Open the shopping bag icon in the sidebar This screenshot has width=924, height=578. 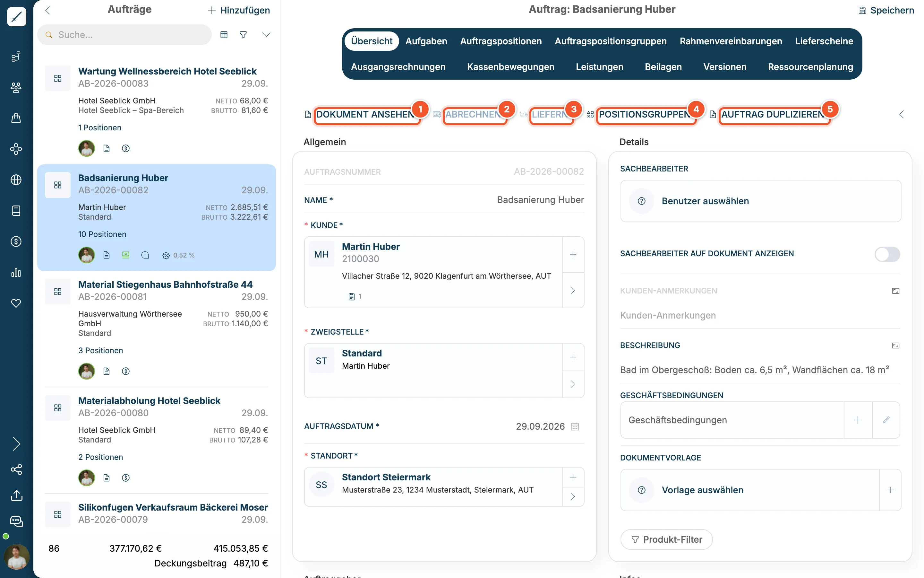point(16,118)
